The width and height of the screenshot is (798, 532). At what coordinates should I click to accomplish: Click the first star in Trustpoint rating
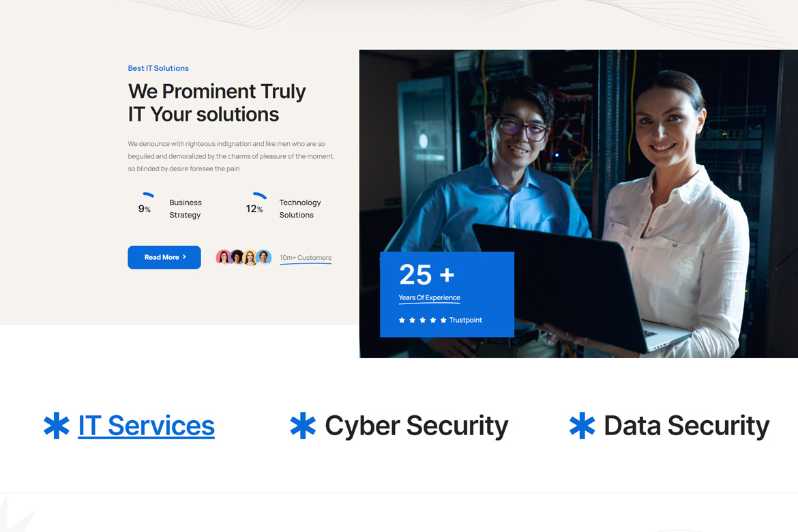pos(402,320)
